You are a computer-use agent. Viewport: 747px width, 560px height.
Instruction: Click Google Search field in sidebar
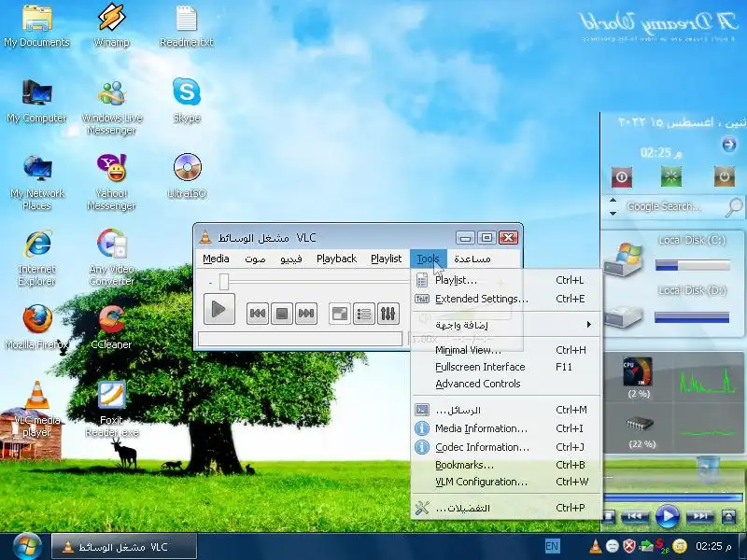click(664, 206)
